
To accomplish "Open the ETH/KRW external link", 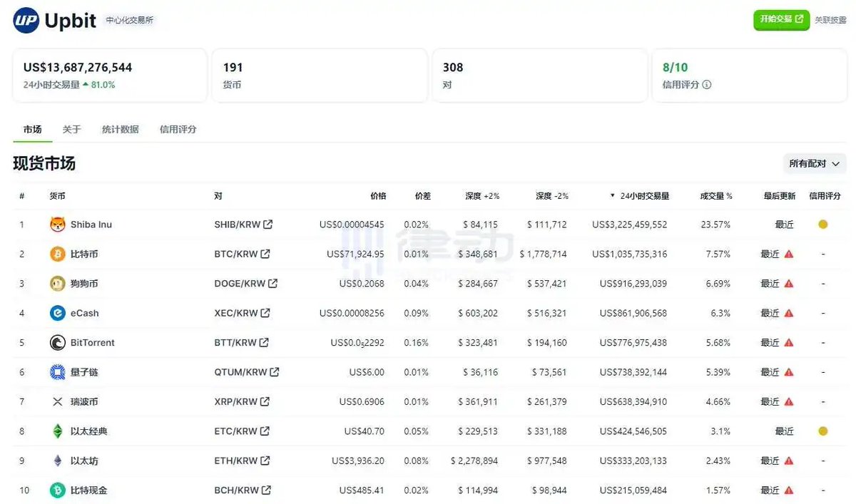I will (x=265, y=461).
